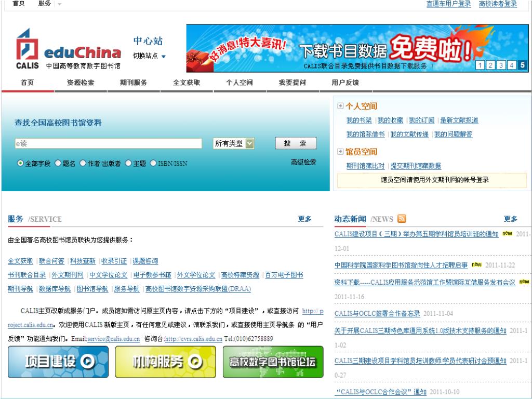The image size is (532, 399).
Task: Open the 直通车用户登录 login link
Action: 448,4
